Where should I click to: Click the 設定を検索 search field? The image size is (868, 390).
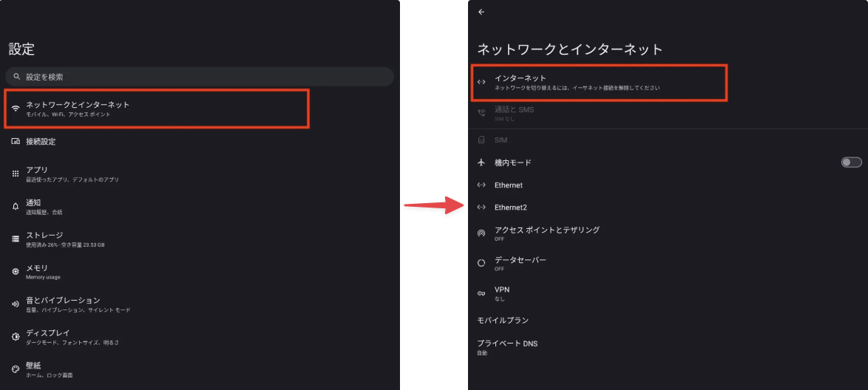(200, 77)
